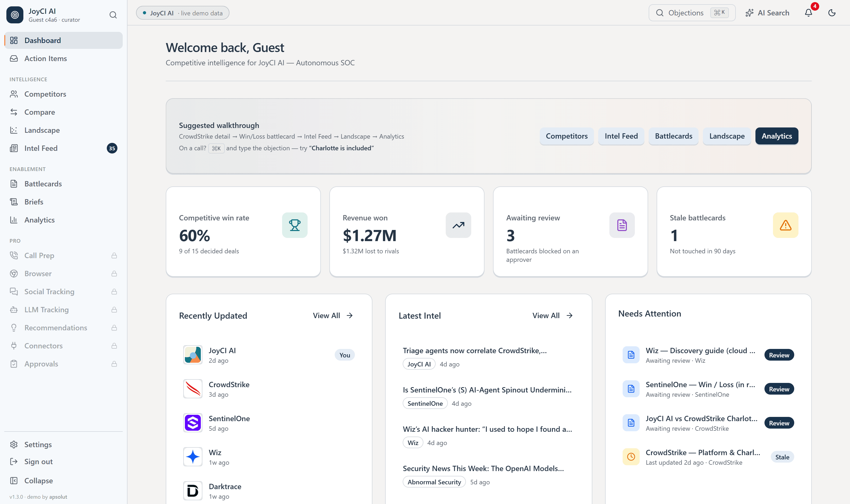Click the $1.27M revenue value
This screenshot has height=504, width=850.
[370, 235]
